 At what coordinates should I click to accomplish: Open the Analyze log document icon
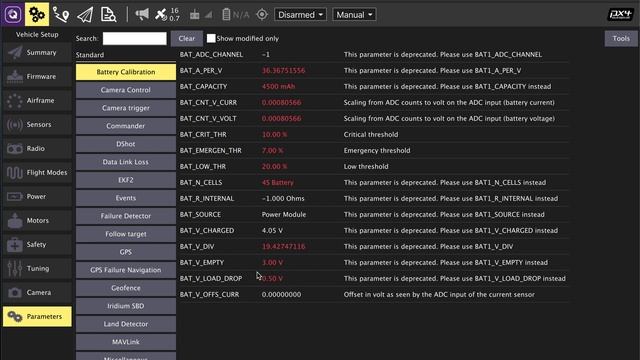108,15
